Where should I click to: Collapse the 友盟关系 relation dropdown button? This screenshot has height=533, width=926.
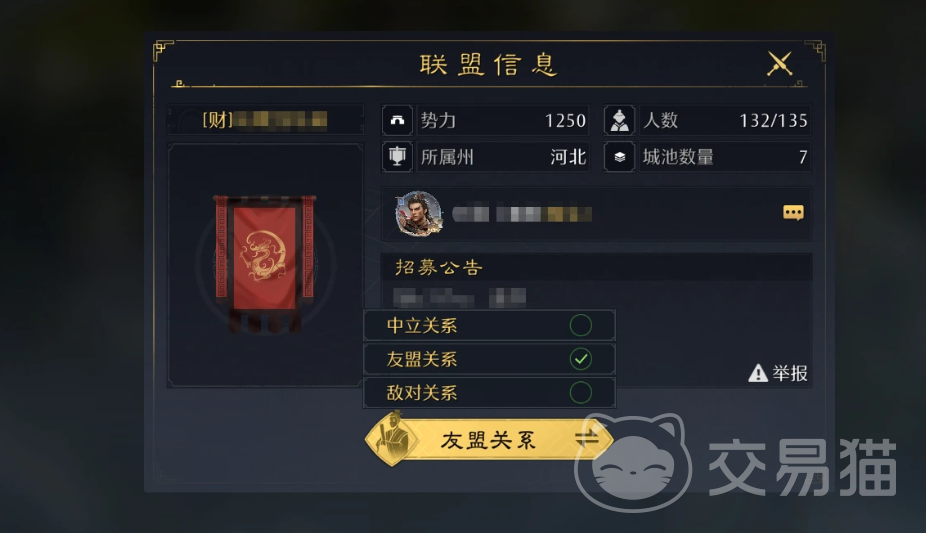point(490,440)
